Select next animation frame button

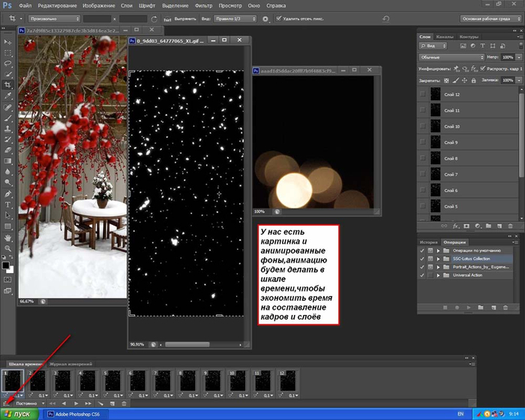click(x=88, y=403)
